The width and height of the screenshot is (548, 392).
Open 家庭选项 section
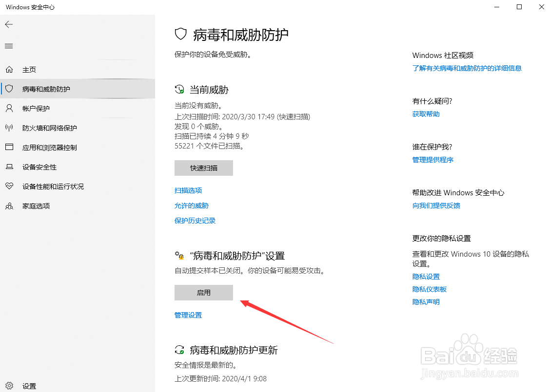click(x=78, y=206)
